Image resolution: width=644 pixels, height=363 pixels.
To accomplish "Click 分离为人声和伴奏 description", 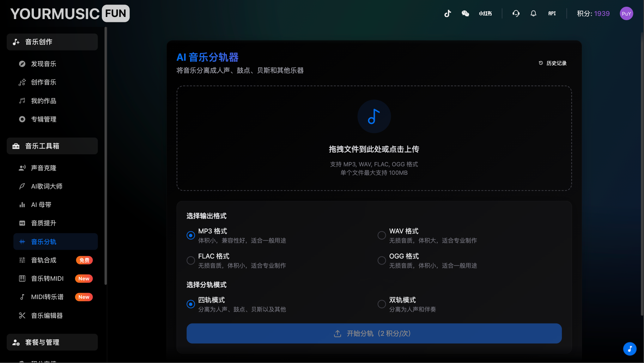I will point(412,309).
